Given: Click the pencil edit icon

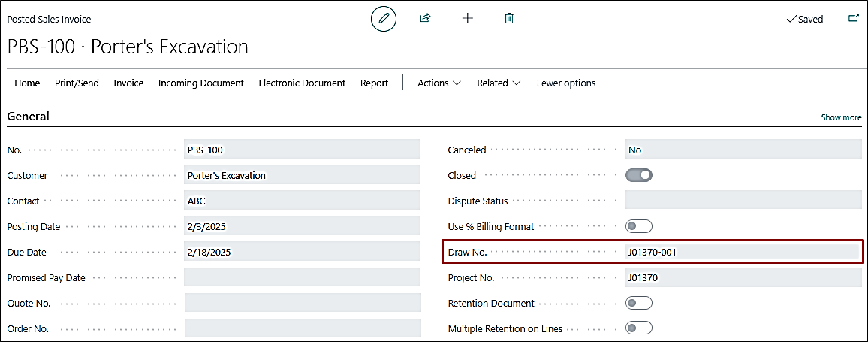Looking at the screenshot, I should coord(383,19).
